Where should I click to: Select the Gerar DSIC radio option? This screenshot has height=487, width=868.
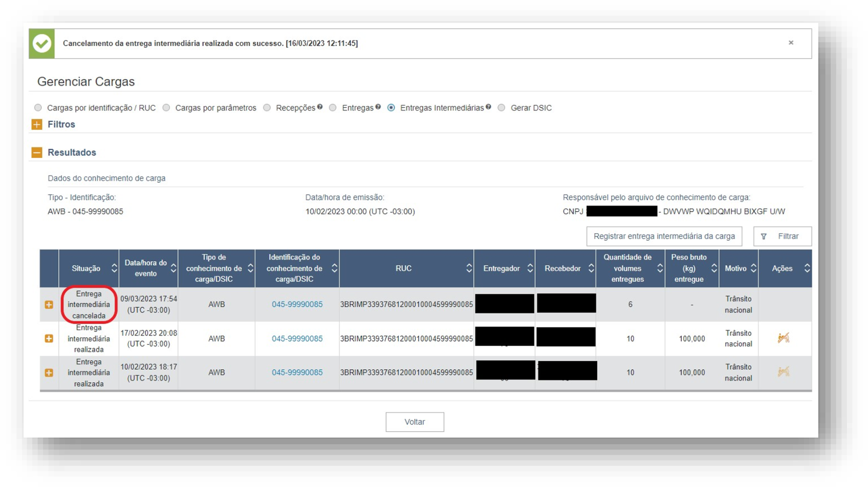[x=501, y=108]
